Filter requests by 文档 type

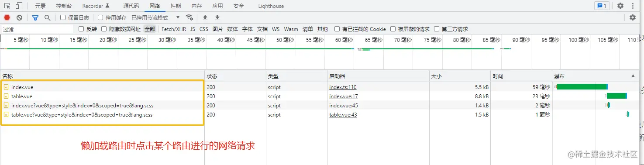(262, 29)
